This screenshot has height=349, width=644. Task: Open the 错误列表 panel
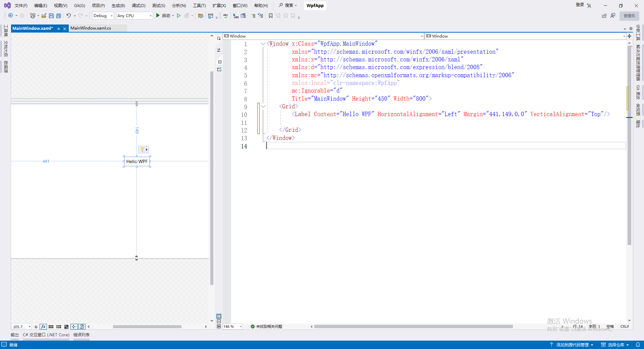pyautogui.click(x=82, y=335)
